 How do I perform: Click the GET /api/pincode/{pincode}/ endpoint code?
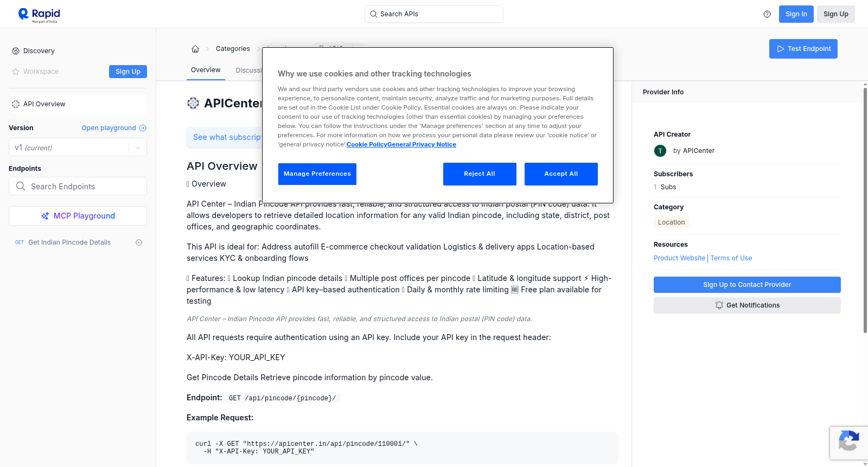[x=283, y=398]
